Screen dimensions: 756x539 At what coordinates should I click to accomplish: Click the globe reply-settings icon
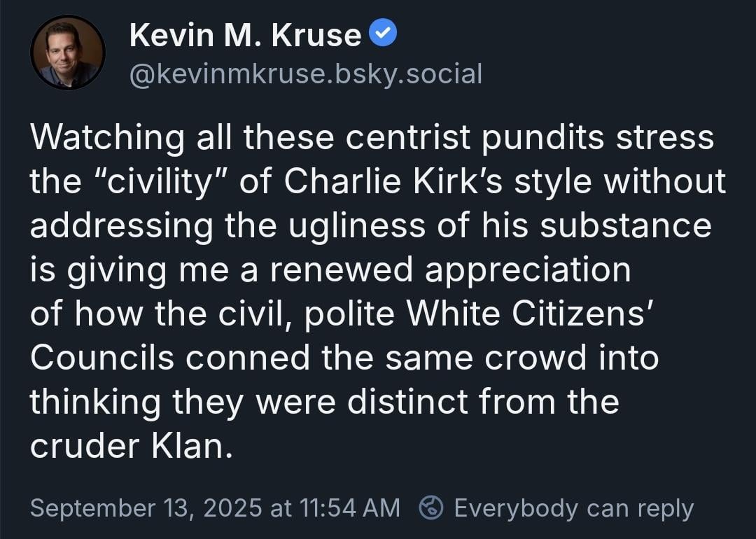point(431,507)
